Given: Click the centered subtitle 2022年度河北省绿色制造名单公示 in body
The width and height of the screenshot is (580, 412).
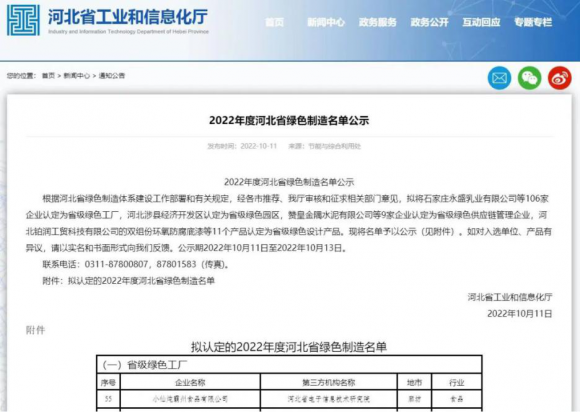Looking at the screenshot, I should (x=289, y=182).
